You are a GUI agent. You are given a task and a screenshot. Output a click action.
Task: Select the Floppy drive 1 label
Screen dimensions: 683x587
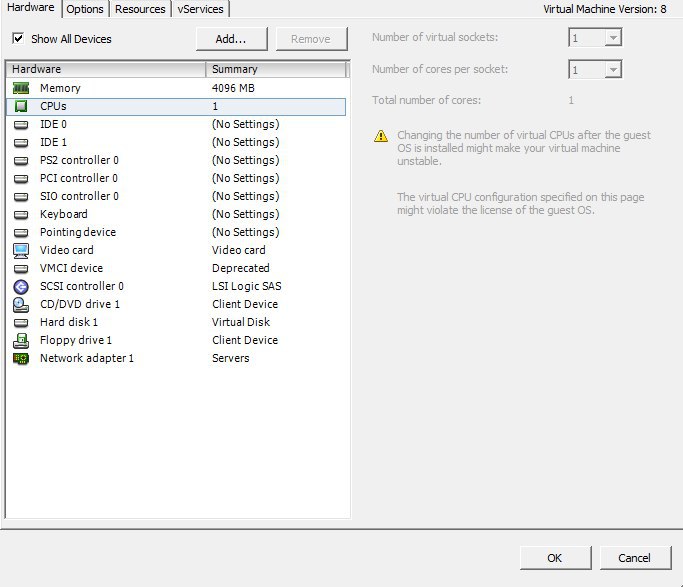(x=76, y=340)
